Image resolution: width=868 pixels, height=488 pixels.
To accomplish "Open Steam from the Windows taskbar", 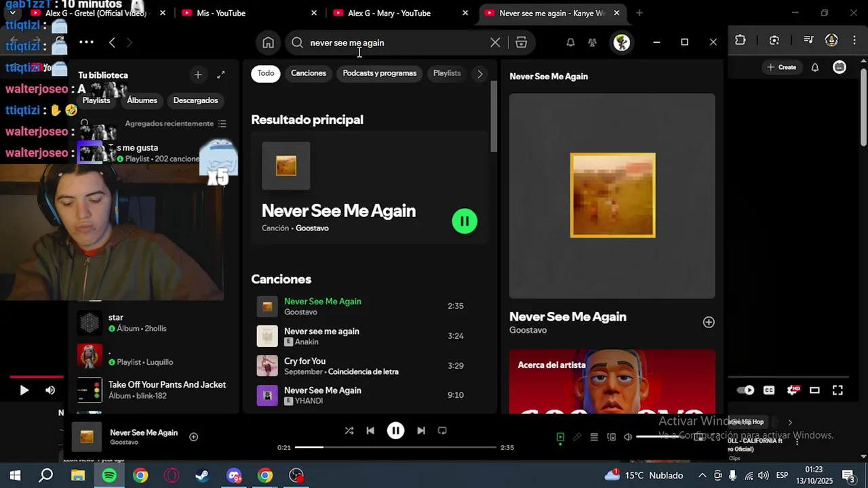I will point(203,476).
